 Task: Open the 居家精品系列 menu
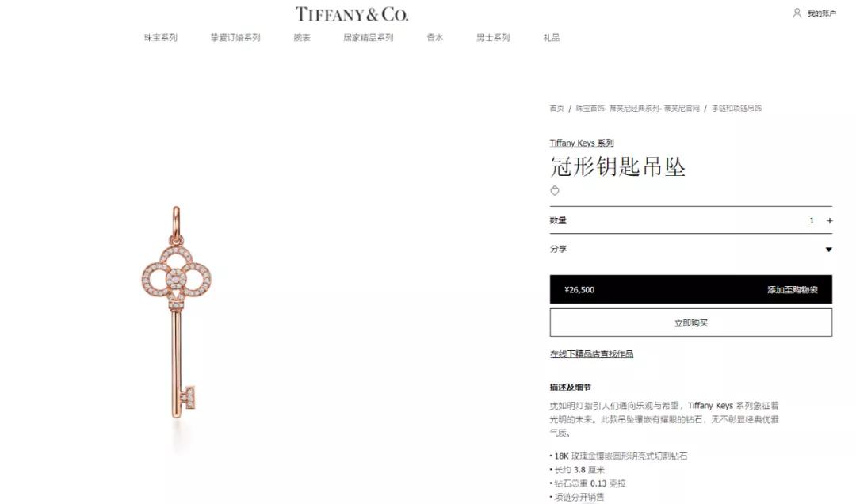[x=368, y=38]
